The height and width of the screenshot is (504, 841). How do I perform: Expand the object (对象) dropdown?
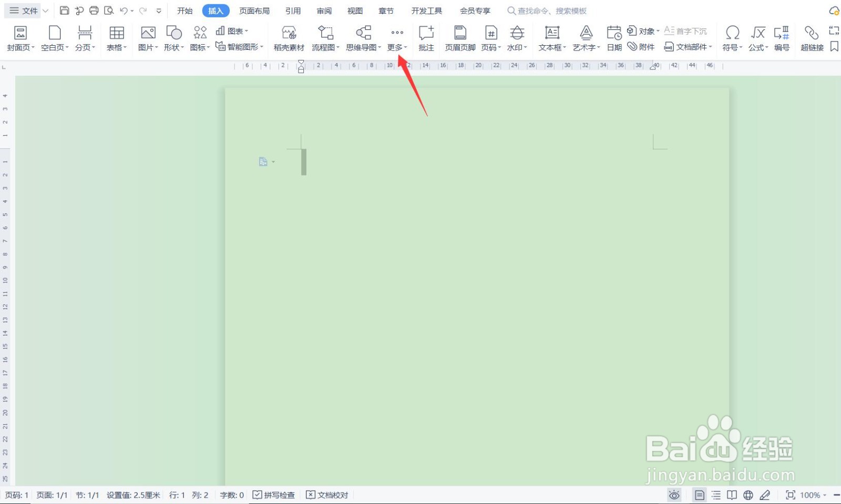(x=643, y=31)
